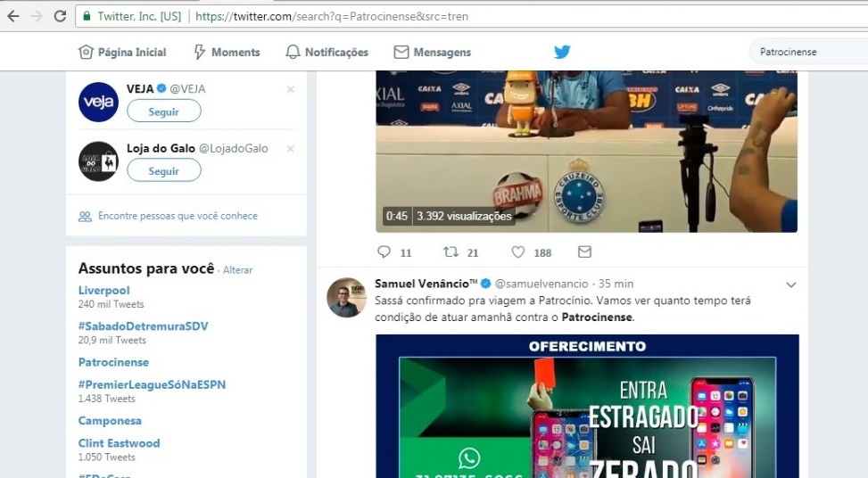Go to Mensagens
The image size is (868, 478).
point(433,53)
